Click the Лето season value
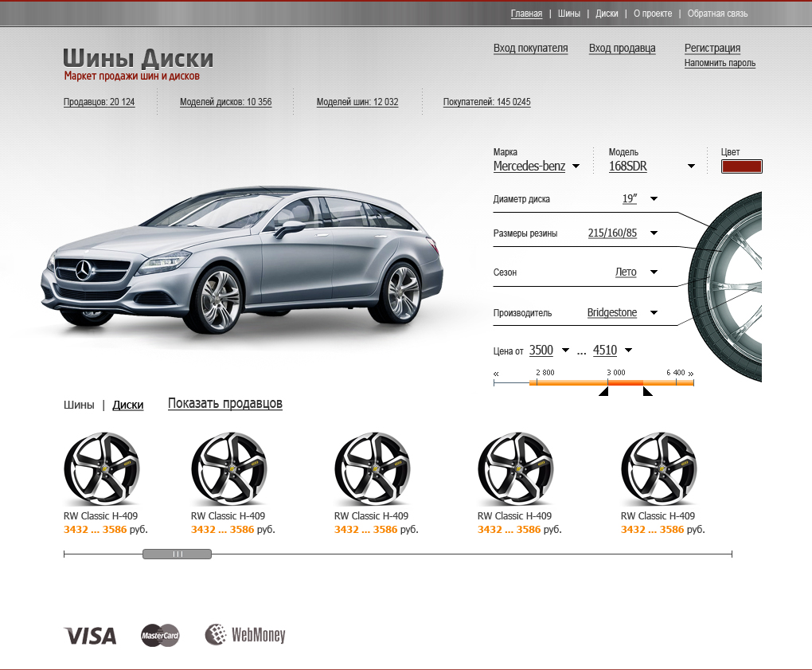Image resolution: width=812 pixels, height=670 pixels. pyautogui.click(x=626, y=272)
